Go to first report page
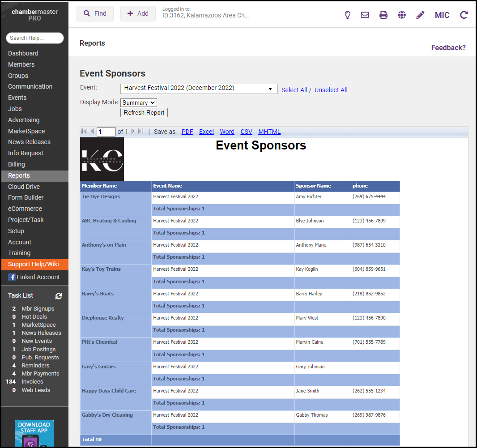Viewport: 477px width, 448px height. [84, 131]
